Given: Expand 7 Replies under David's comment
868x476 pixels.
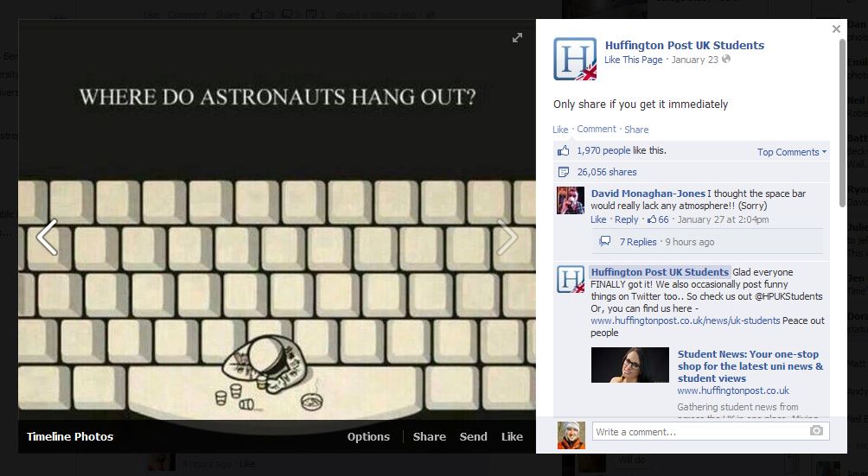Looking at the screenshot, I should pyautogui.click(x=638, y=242).
